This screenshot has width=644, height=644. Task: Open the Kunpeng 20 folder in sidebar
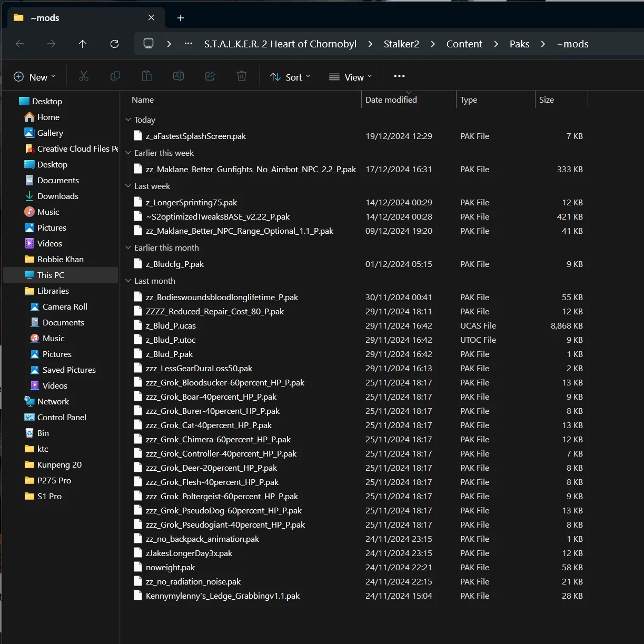[x=53, y=464]
